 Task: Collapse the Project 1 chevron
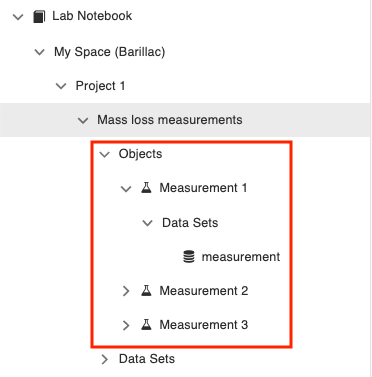(x=61, y=86)
